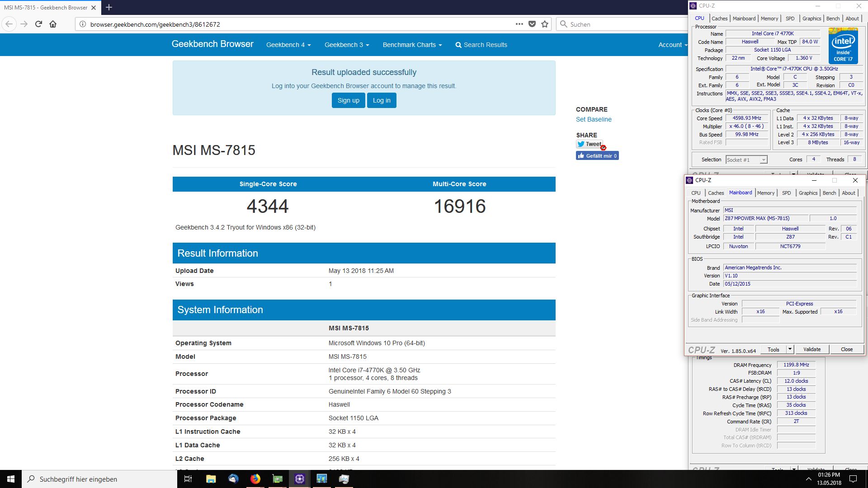Expand the Benchmark Charts menu
The image size is (868, 488).
point(412,45)
